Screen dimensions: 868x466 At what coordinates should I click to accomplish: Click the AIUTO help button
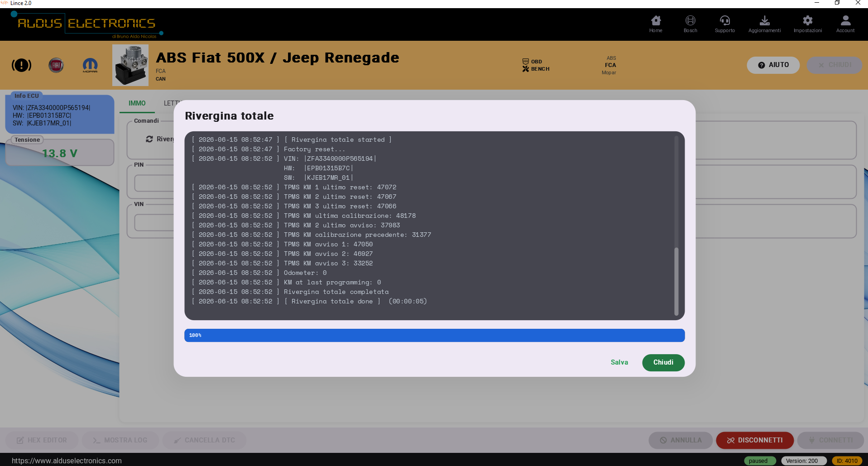tap(773, 65)
